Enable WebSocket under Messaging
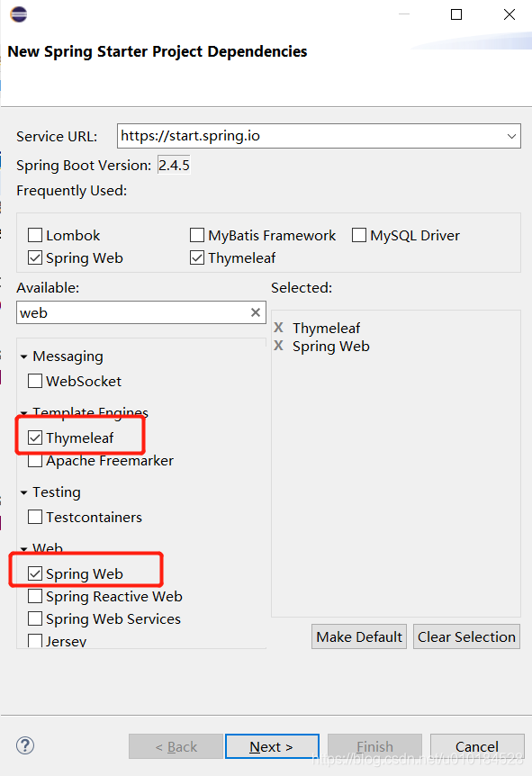 (x=35, y=381)
